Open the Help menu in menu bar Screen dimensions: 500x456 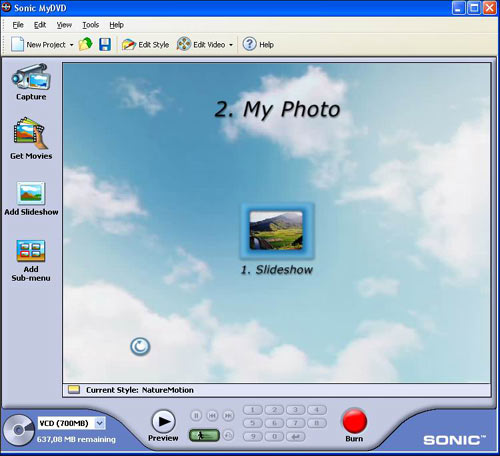(x=116, y=25)
